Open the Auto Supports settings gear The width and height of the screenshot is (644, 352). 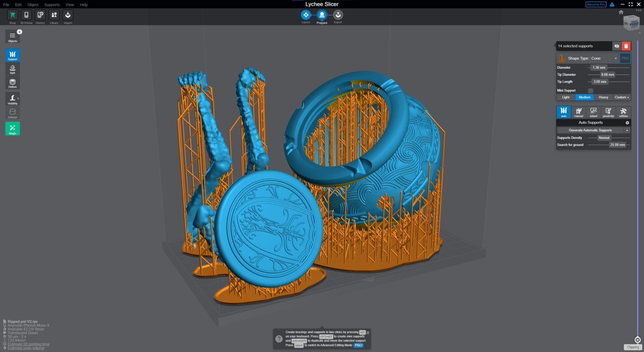[x=627, y=122]
